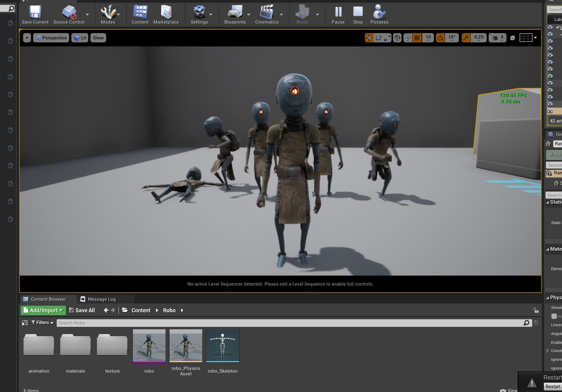The image size is (562, 392).
Task: Select the robo skeletal mesh asset
Action: tap(149, 346)
